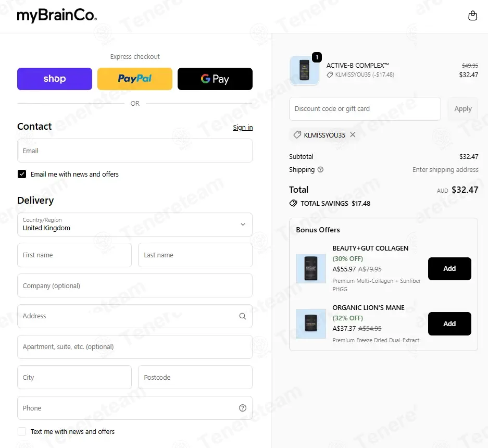Click the phone field help icon
This screenshot has width=488, height=448.
[x=243, y=408]
